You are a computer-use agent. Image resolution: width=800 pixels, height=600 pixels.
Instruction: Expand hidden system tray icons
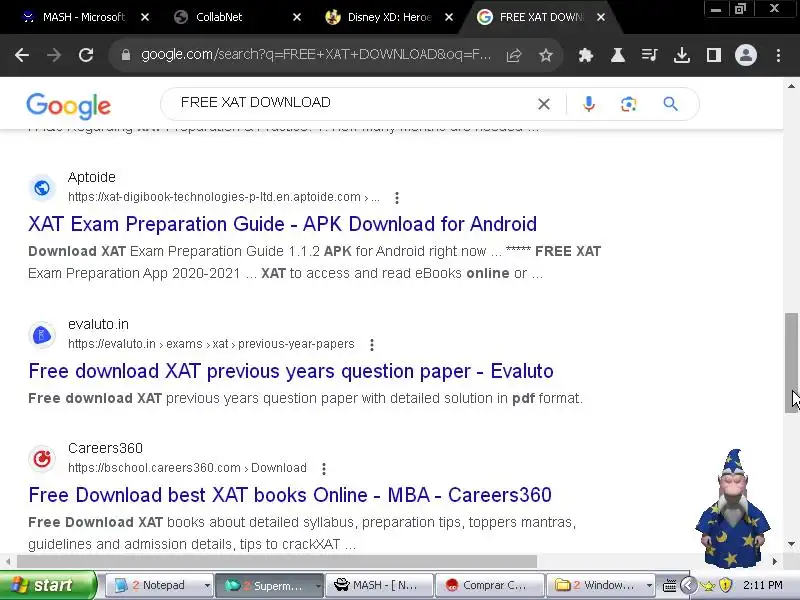coord(688,585)
